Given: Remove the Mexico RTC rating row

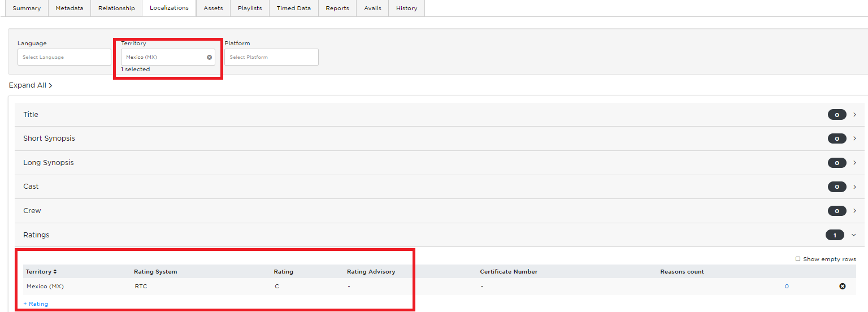Looking at the screenshot, I should pos(843,287).
